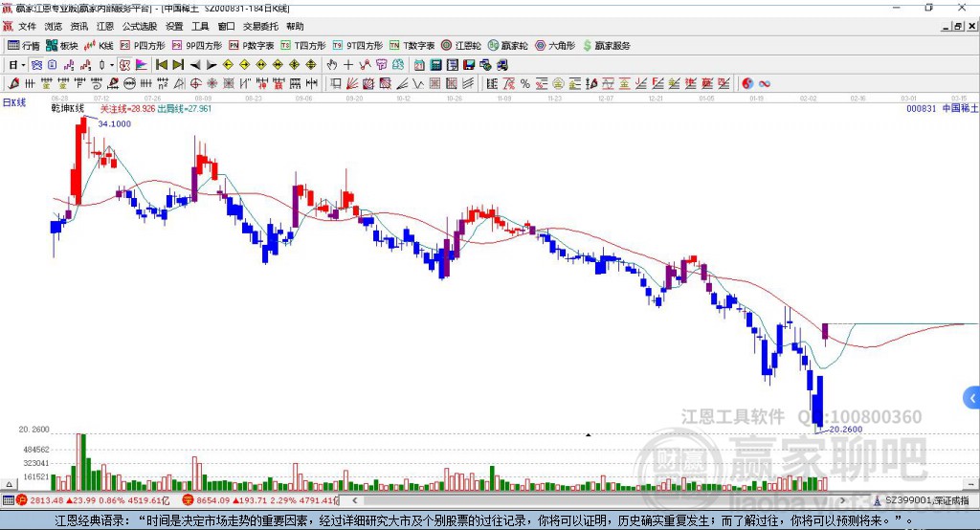The width and height of the screenshot is (980, 530).
Task: Open the 江恩 menu
Action: point(105,26)
